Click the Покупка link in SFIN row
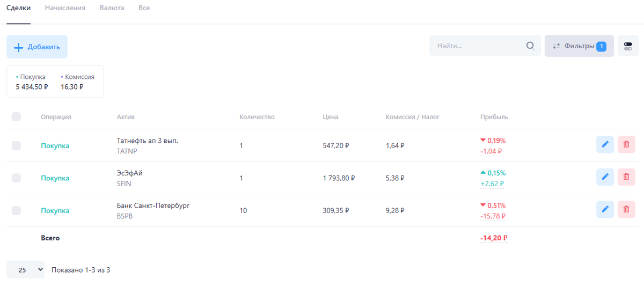 [55, 178]
